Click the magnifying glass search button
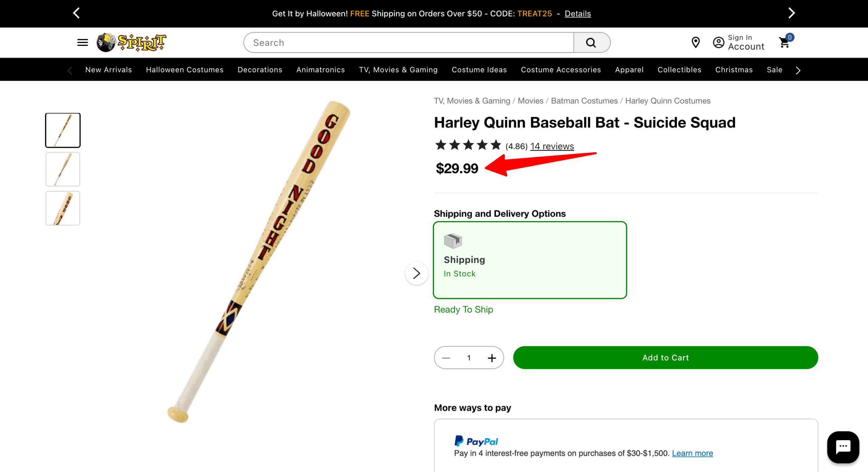 (x=591, y=42)
